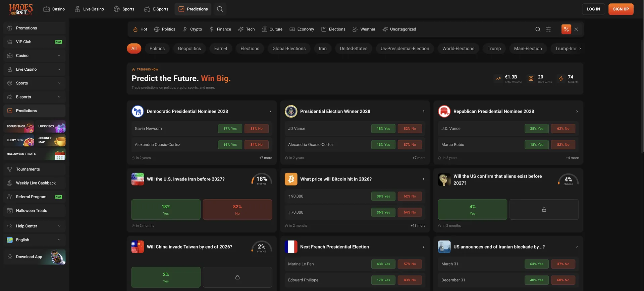Open Presidential Election Winner 2028 with its chevron
The image size is (644, 291).
423,112
